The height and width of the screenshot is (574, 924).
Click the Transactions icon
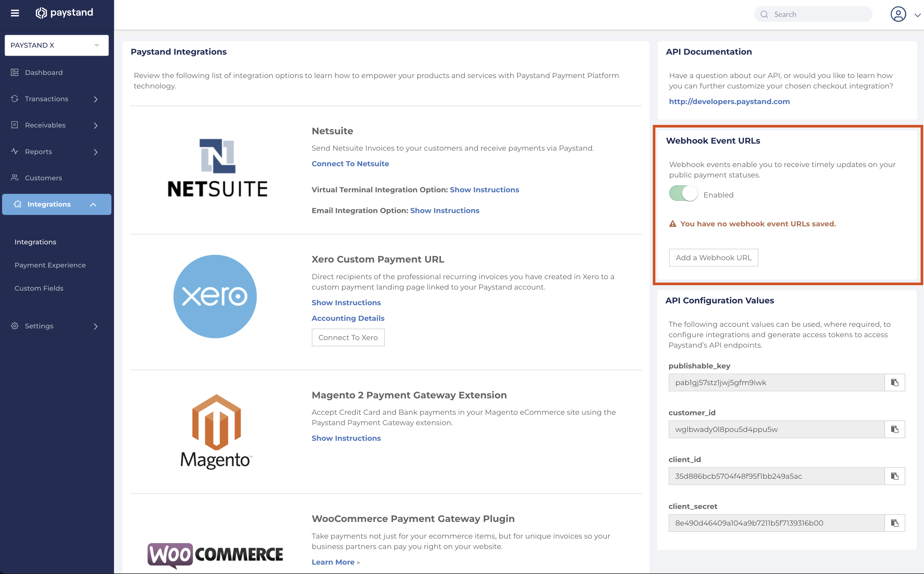tap(15, 99)
